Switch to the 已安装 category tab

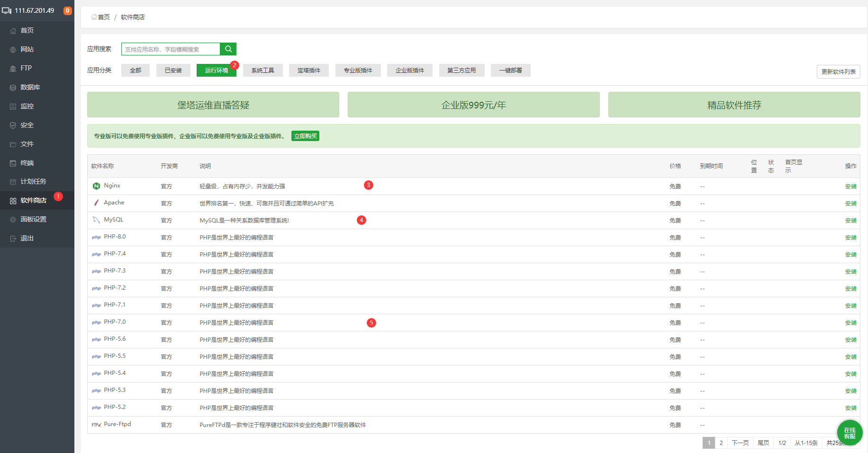pos(173,71)
